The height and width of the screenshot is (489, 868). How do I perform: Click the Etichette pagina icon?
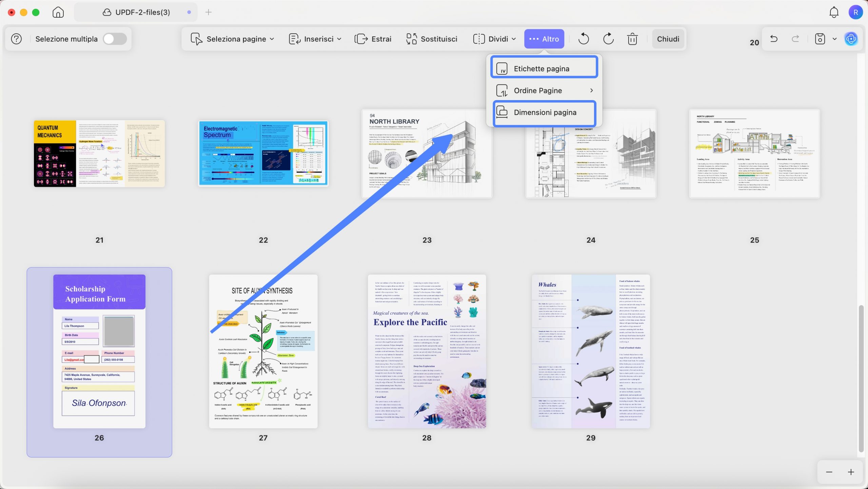[x=502, y=69]
